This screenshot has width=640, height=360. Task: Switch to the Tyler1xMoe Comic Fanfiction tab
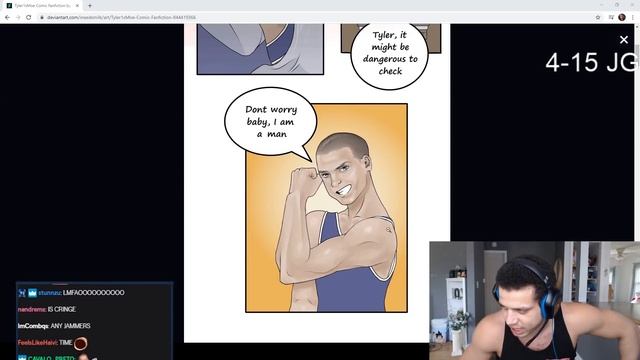point(43,6)
